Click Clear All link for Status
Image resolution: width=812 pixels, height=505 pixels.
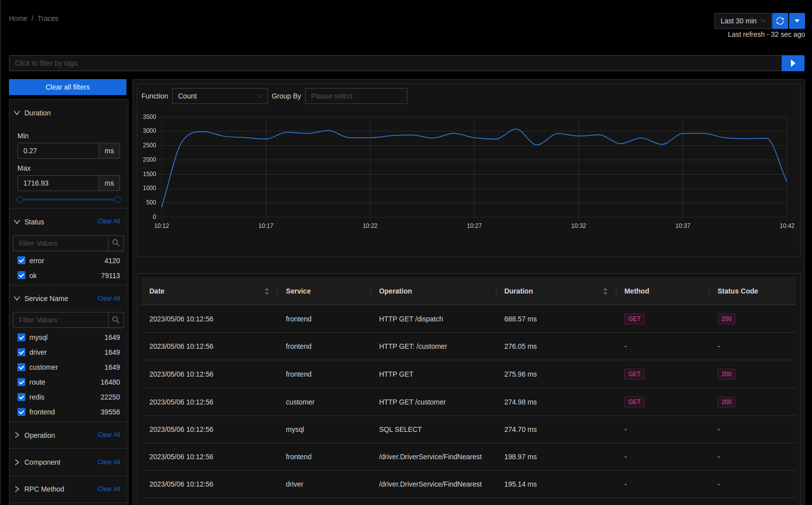click(x=109, y=221)
